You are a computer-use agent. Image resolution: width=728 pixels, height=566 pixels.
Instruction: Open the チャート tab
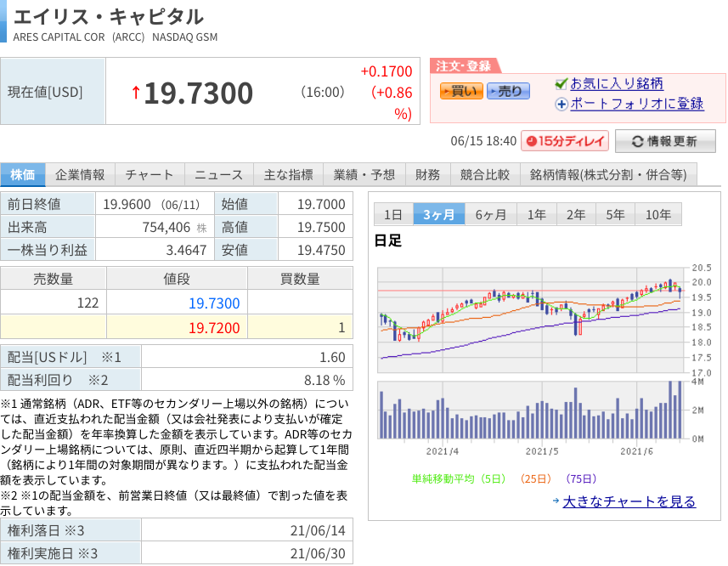(150, 174)
